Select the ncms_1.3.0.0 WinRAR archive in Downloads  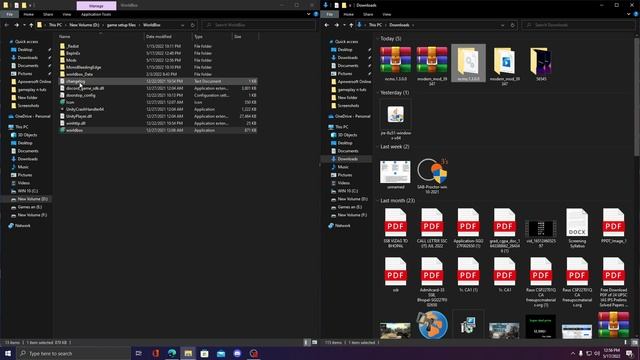click(x=396, y=63)
